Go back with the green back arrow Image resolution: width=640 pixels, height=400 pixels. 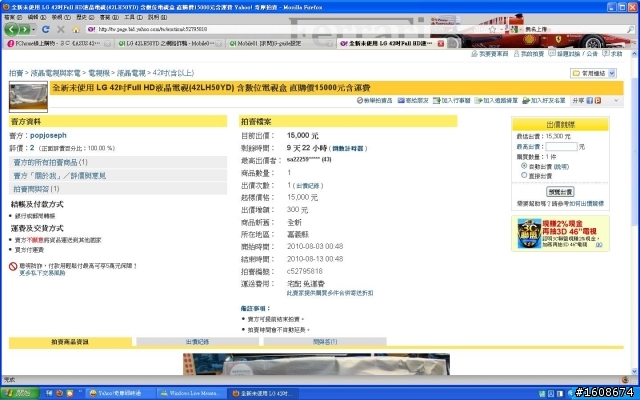click(x=11, y=29)
